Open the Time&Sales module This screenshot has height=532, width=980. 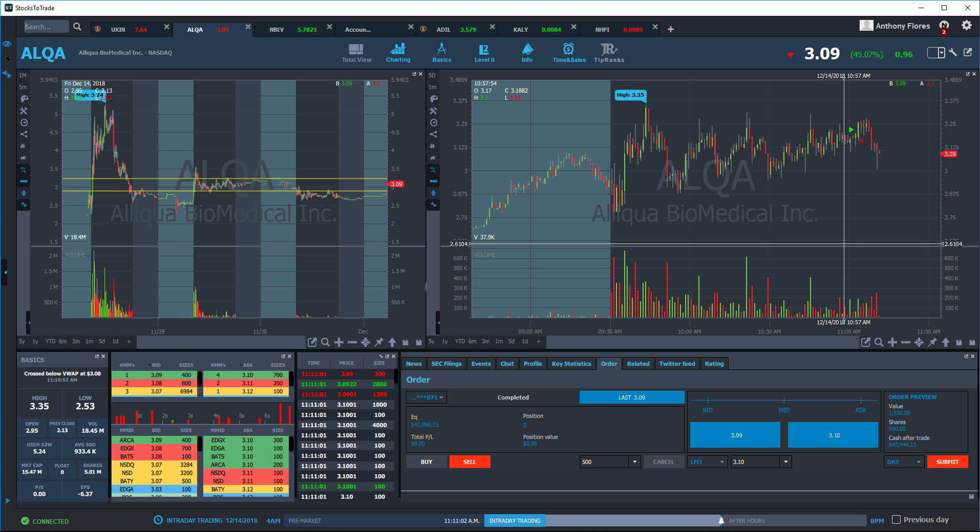(569, 53)
